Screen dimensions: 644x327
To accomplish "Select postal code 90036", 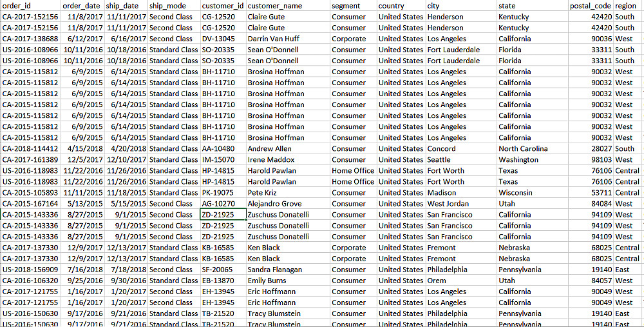I will tap(591, 39).
